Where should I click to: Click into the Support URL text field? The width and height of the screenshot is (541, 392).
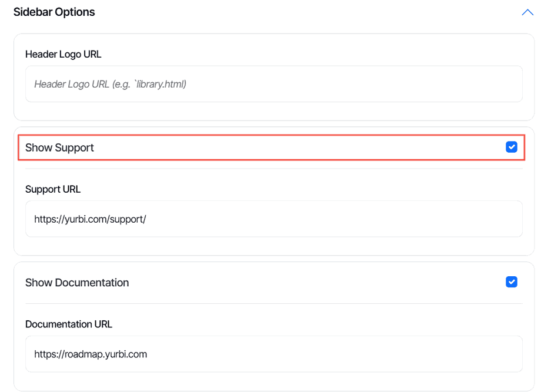273,219
